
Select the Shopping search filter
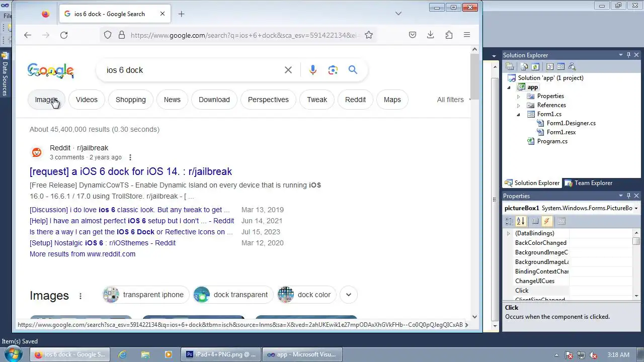click(x=131, y=100)
